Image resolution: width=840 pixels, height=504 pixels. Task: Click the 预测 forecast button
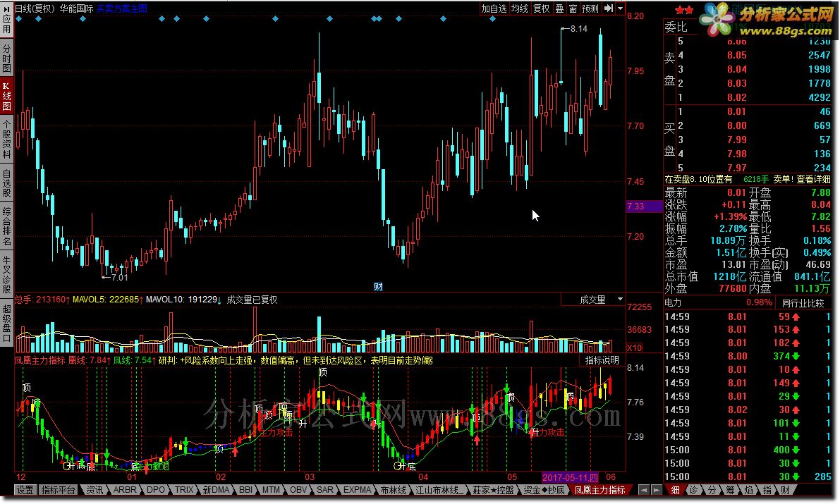pyautogui.click(x=590, y=8)
